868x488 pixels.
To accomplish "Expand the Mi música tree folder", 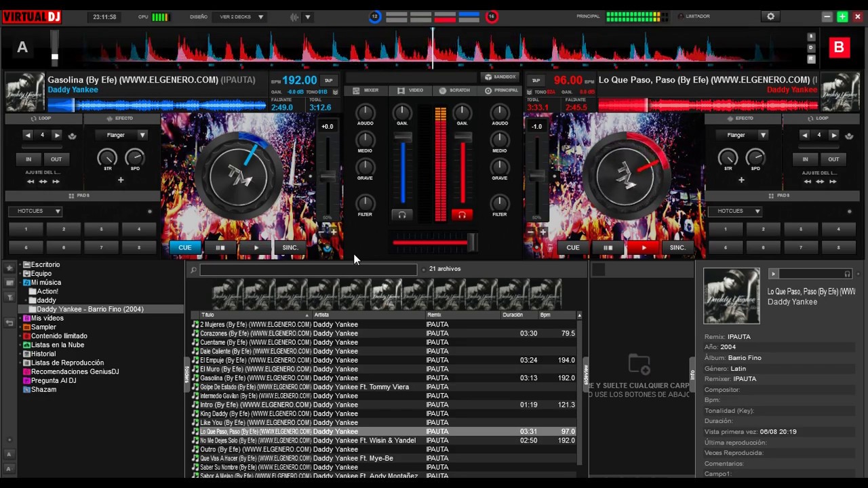I will point(20,283).
